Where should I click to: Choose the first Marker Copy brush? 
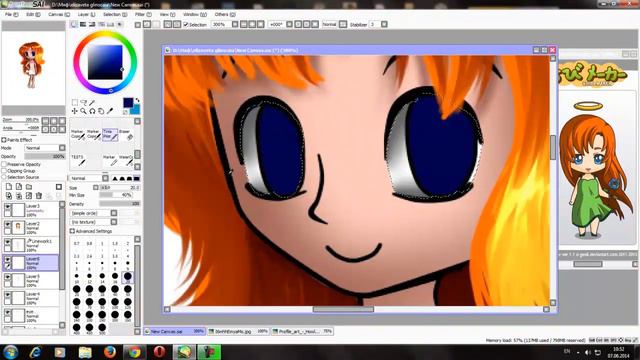pos(78,135)
